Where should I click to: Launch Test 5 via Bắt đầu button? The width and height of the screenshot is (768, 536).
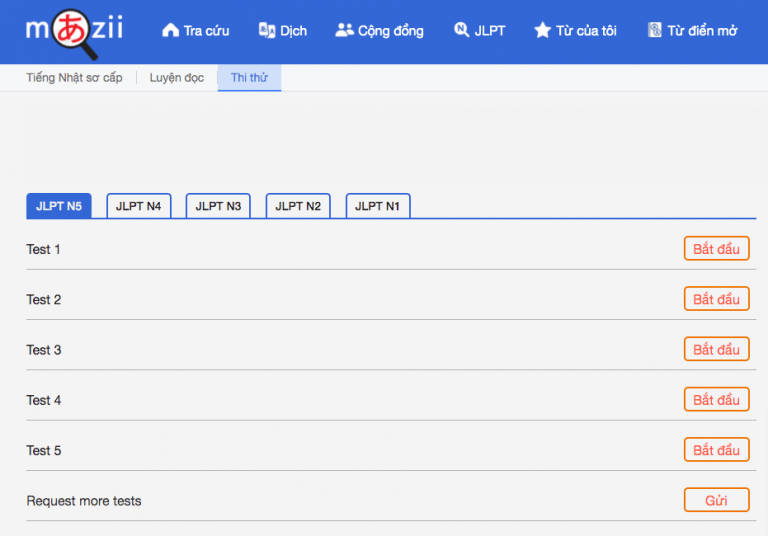coord(716,450)
